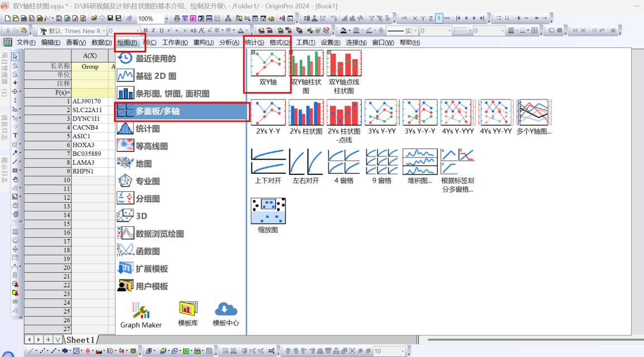Select the Sheet1 worksheet tab
The height and width of the screenshot is (357, 644).
click(80, 340)
